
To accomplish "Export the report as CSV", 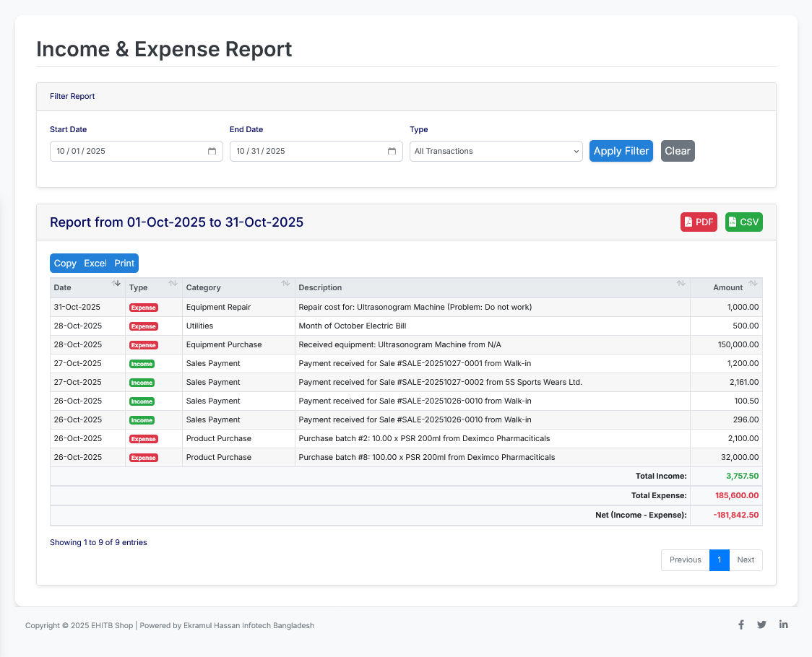I will 743,222.
